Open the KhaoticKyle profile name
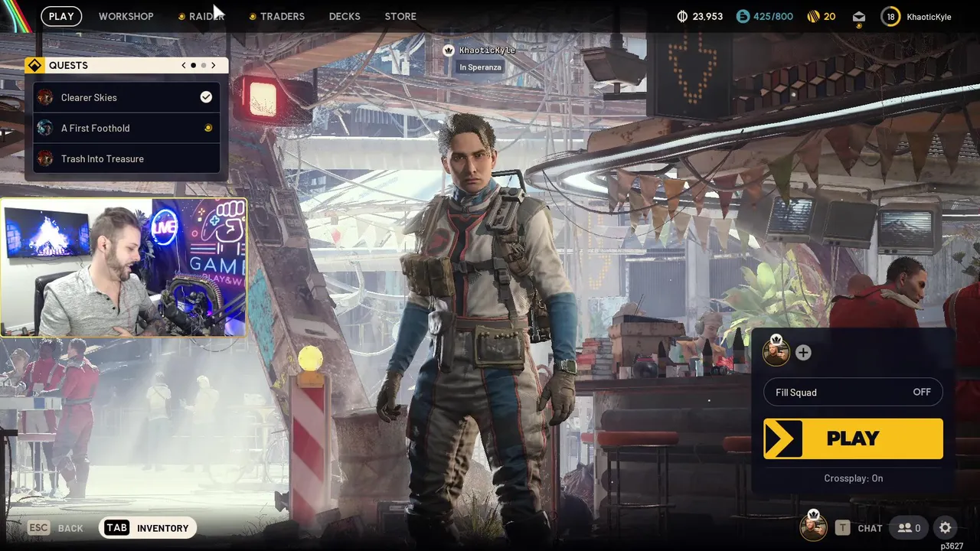 click(929, 16)
